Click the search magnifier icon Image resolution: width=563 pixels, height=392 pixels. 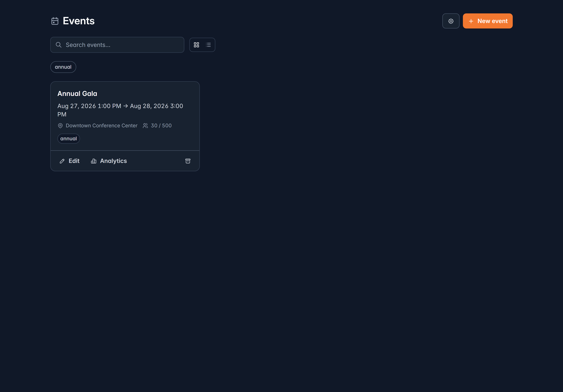59,45
